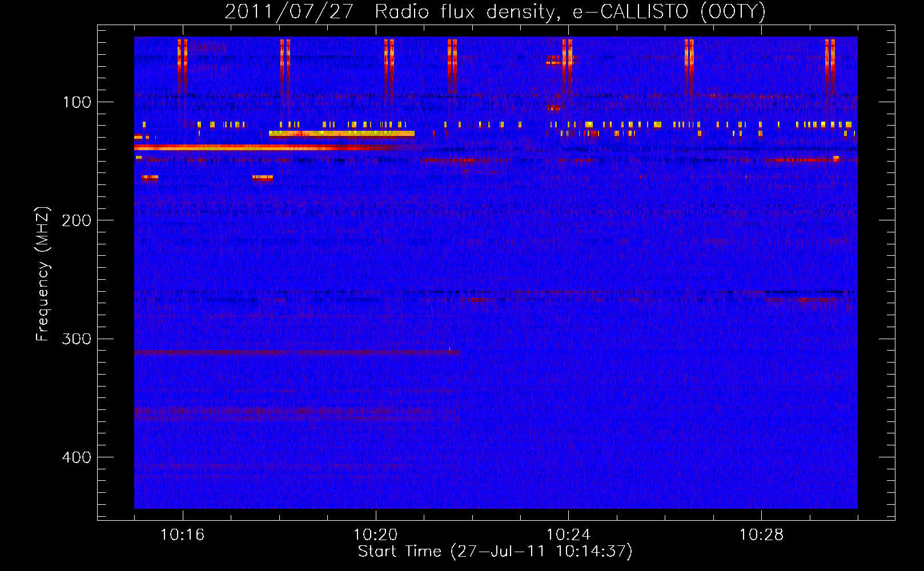
Task: Click the 100 frequency tick label
Action: [x=77, y=102]
